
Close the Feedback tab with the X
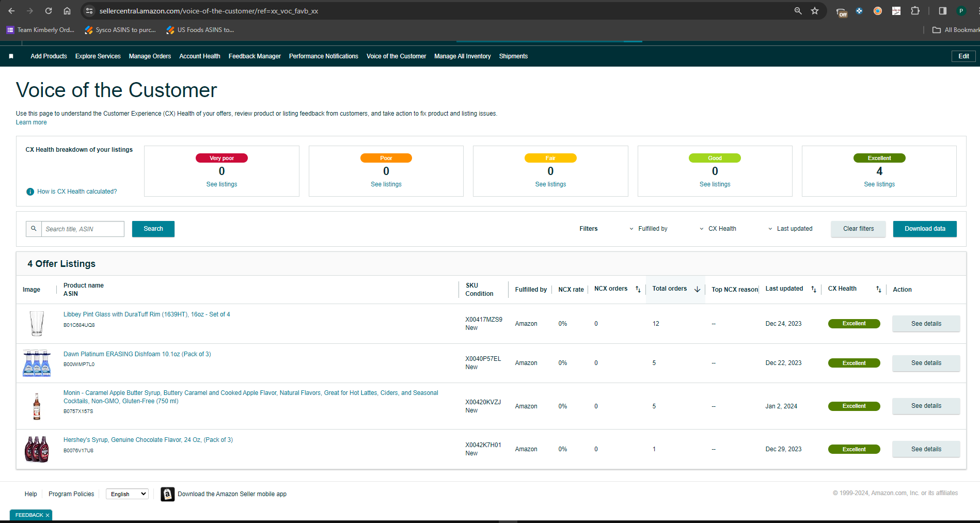48,515
